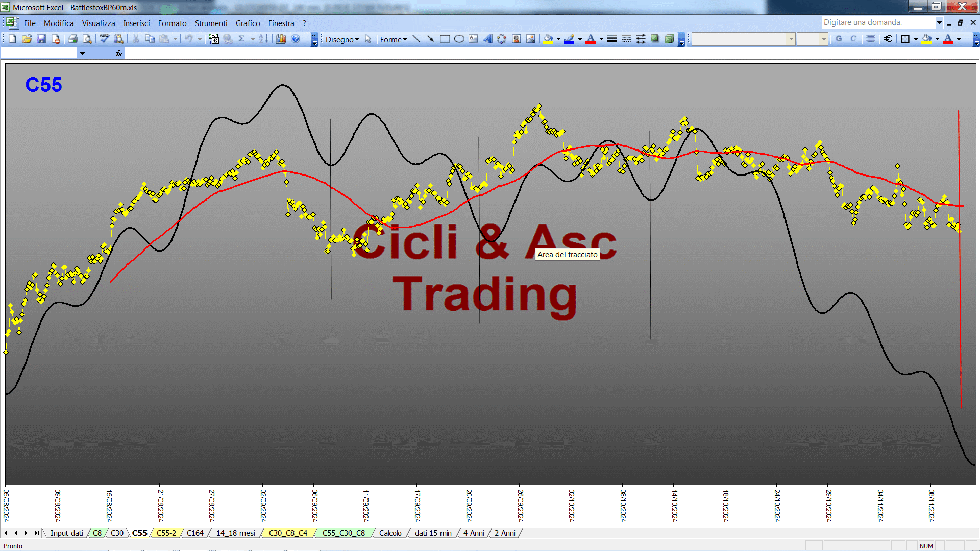Apply the red font color in drawing toolbar
This screenshot has width=980, height=551.
coord(591,39)
